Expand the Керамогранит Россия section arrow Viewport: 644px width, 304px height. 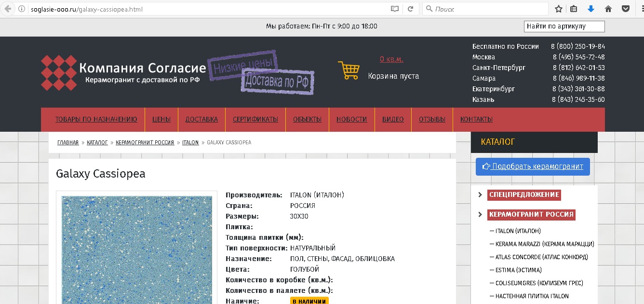click(480, 215)
